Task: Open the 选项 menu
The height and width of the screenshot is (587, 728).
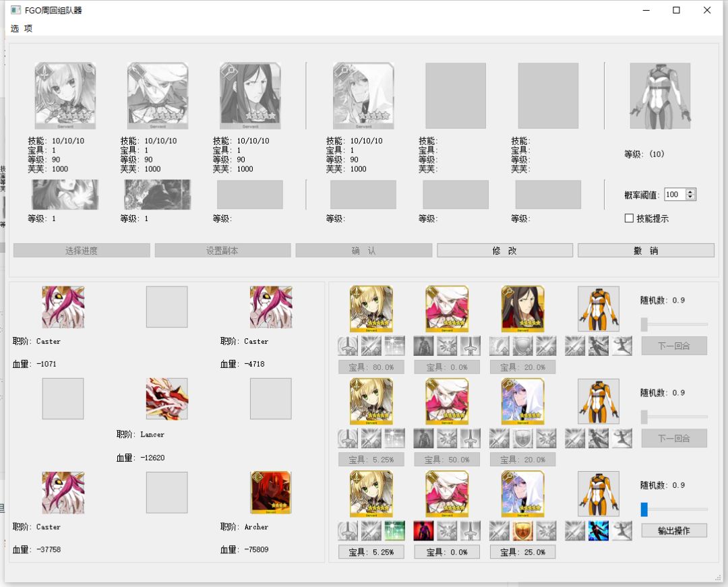Action: 22,29
